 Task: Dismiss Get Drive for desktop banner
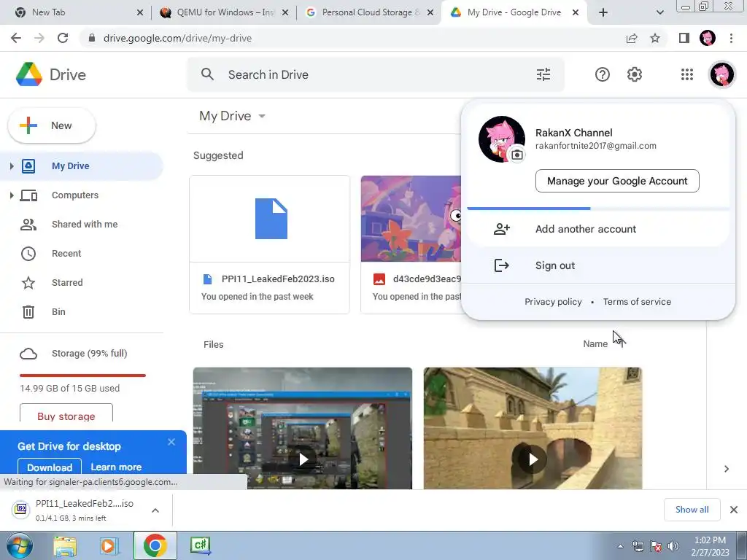[x=171, y=443]
